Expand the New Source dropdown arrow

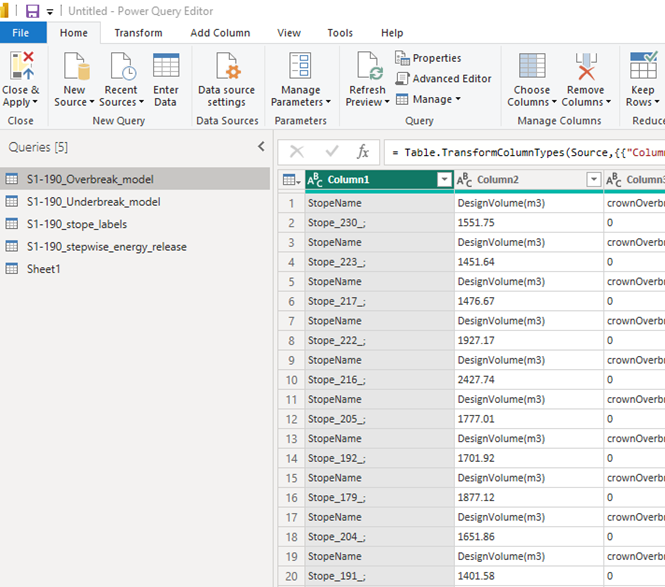click(x=92, y=102)
